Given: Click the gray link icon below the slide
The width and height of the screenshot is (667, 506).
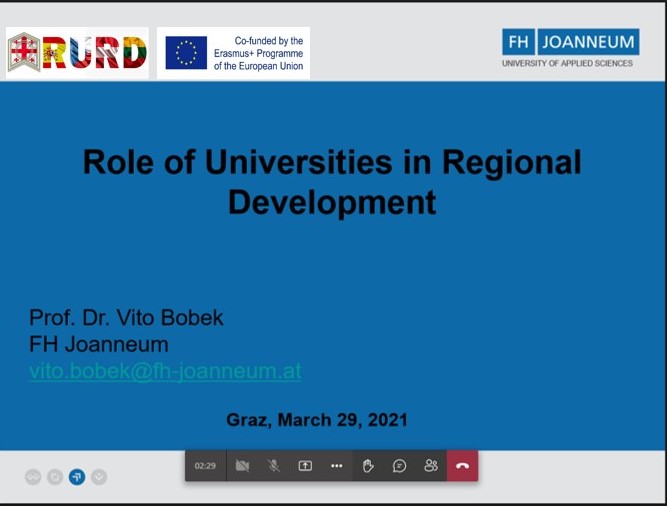Looking at the screenshot, I should (33, 477).
